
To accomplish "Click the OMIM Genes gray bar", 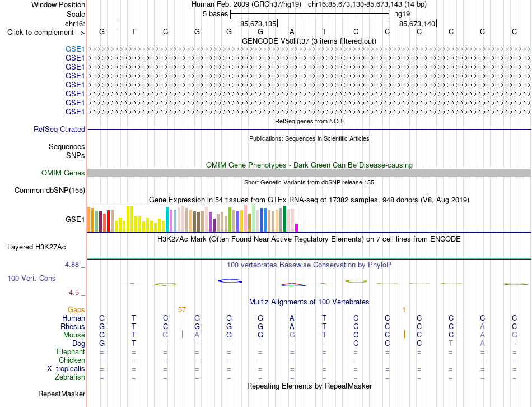I will coord(309,173).
